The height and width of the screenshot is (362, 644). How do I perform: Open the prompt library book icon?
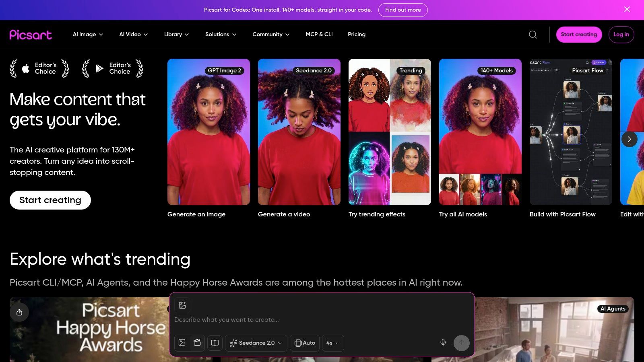(x=215, y=343)
